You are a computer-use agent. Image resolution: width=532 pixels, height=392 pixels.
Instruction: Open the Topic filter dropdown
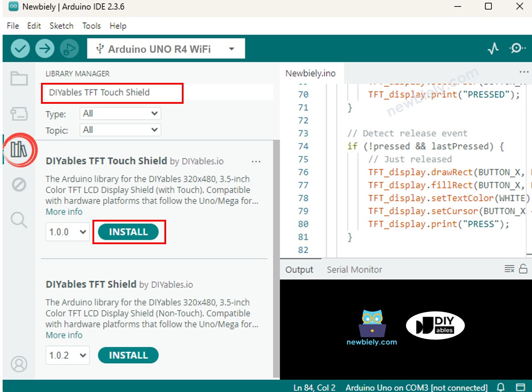point(120,130)
